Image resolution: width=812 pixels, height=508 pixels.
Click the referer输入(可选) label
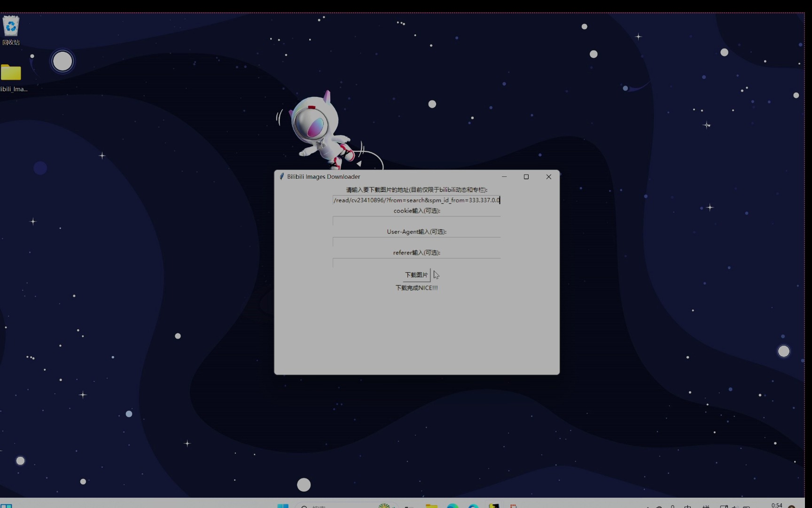pos(416,253)
